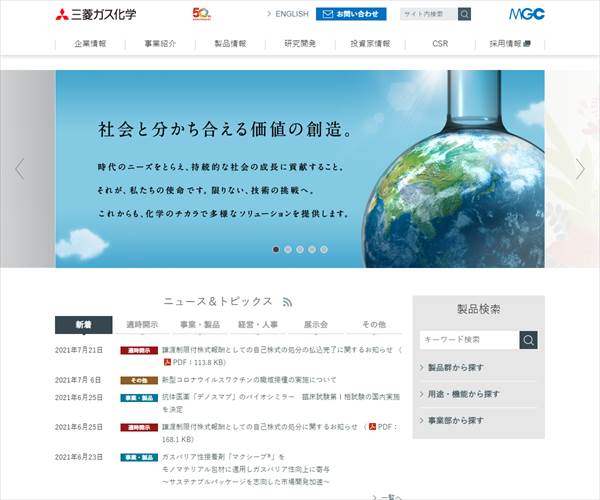
Task: Click the MGC logo at top right
Action: pyautogui.click(x=527, y=14)
